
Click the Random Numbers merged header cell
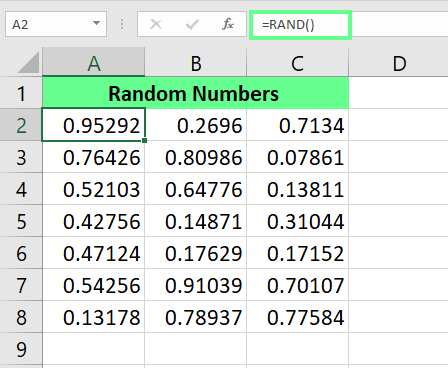point(196,93)
